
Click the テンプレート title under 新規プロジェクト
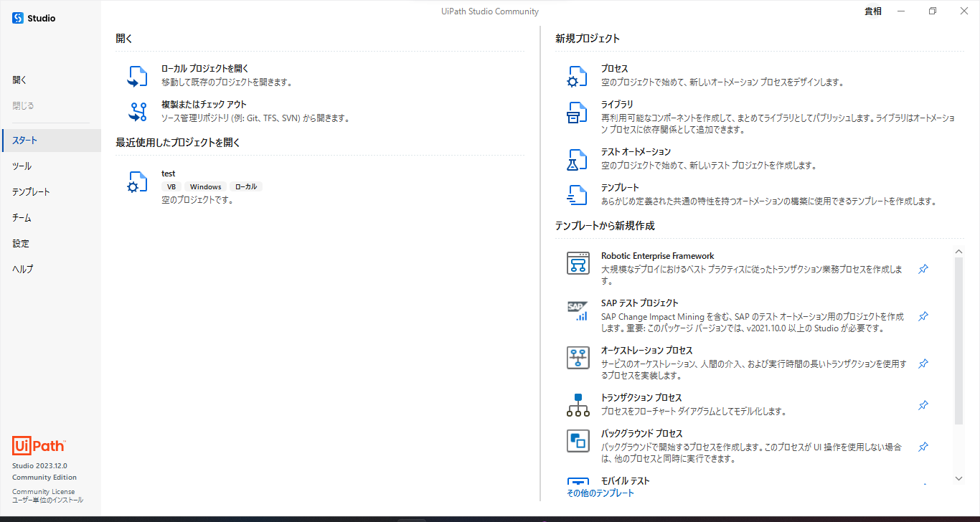(620, 188)
